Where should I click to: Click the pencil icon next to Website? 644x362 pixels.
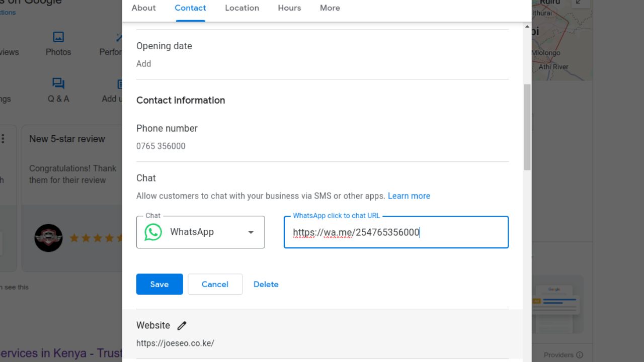click(182, 326)
